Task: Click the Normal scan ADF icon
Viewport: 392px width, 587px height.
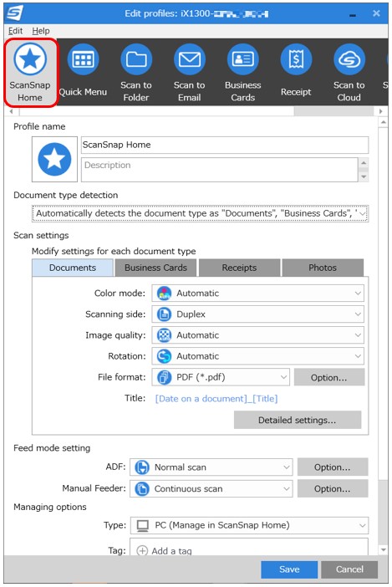Action: [142, 467]
